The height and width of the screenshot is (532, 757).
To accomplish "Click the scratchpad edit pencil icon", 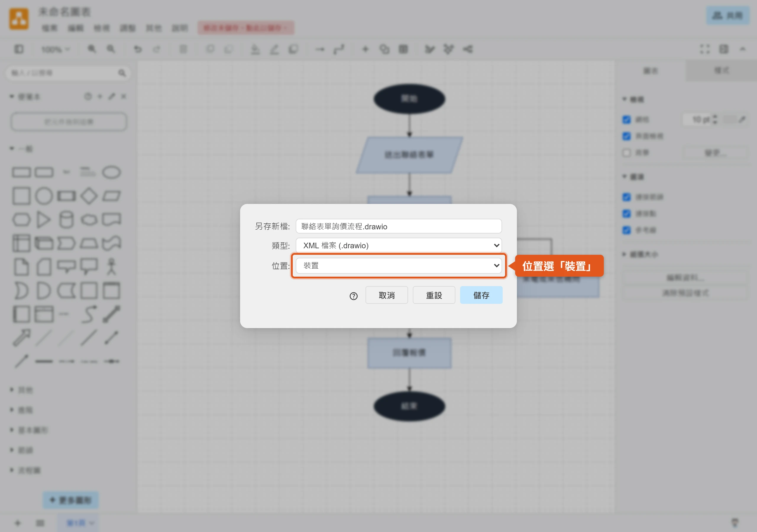I will 112,96.
